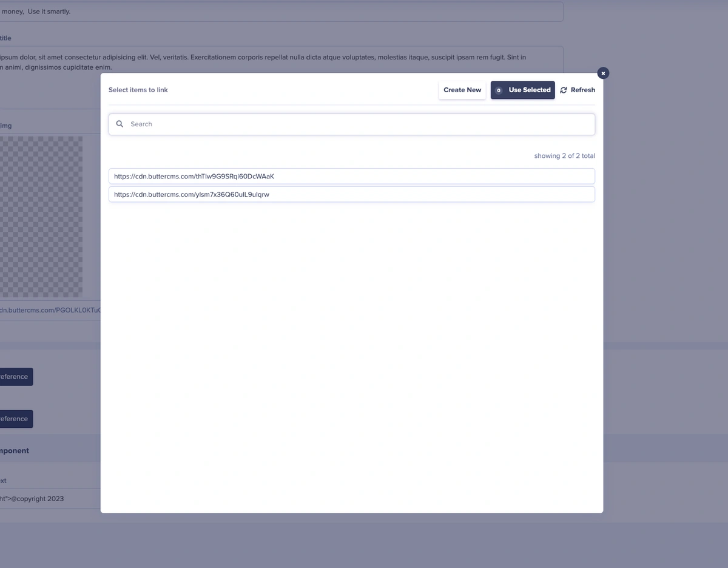Screen dimensions: 728x568
Task: Click the Create New button
Action: (x=462, y=90)
